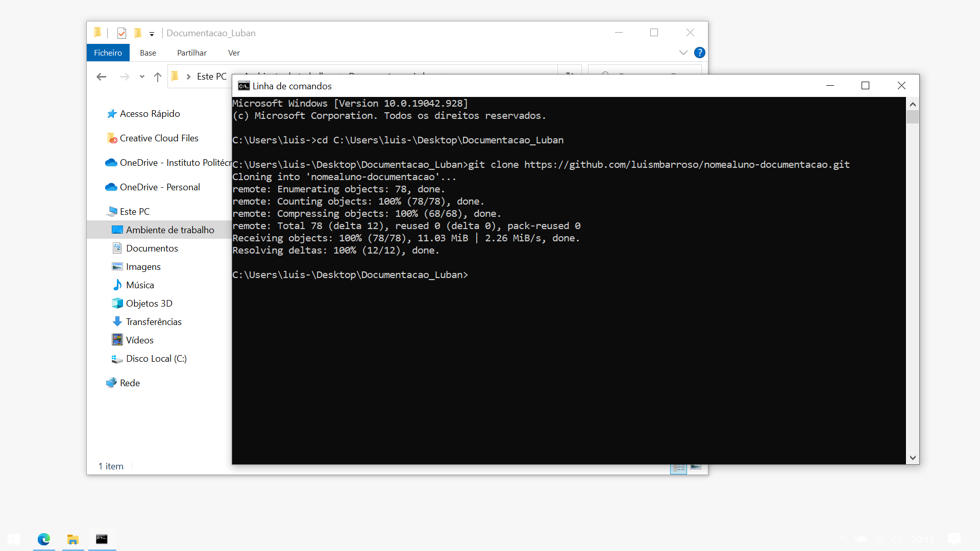Select OneDrive - Instituto Politécnico in navigation pane
980x551 pixels.
[168, 163]
